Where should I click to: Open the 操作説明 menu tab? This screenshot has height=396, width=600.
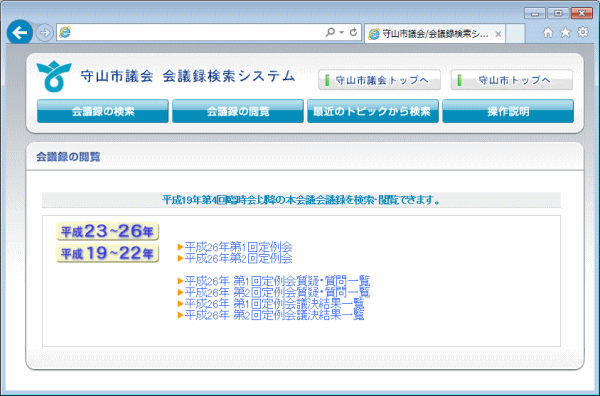pos(508,111)
